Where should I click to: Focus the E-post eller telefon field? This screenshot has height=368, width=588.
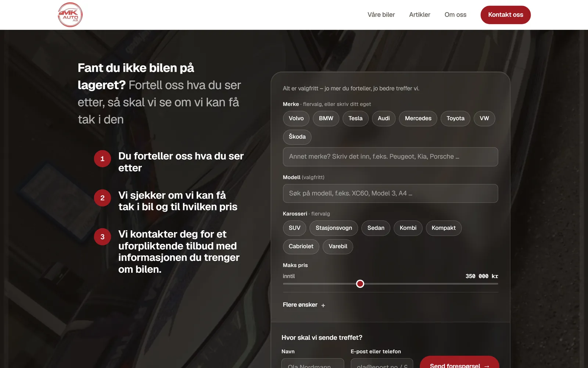[x=382, y=363]
